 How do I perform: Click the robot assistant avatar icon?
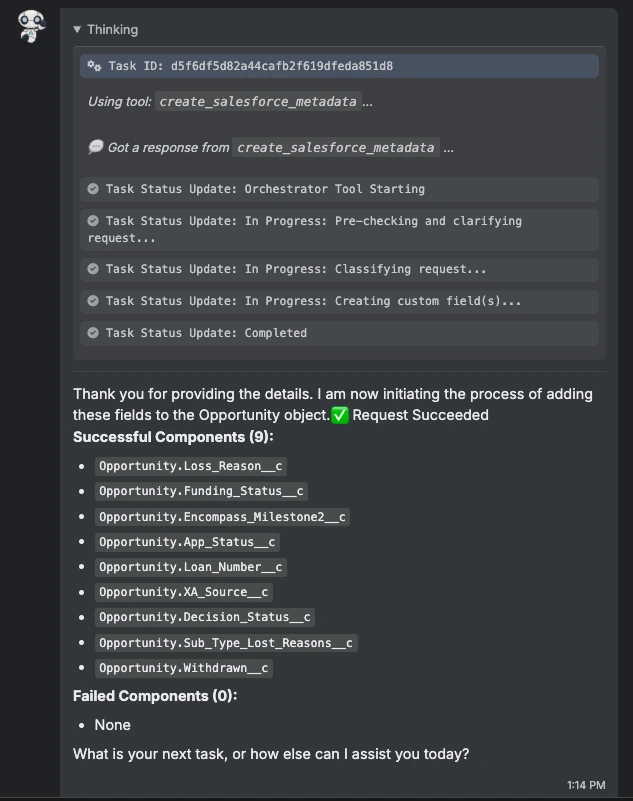point(31,26)
